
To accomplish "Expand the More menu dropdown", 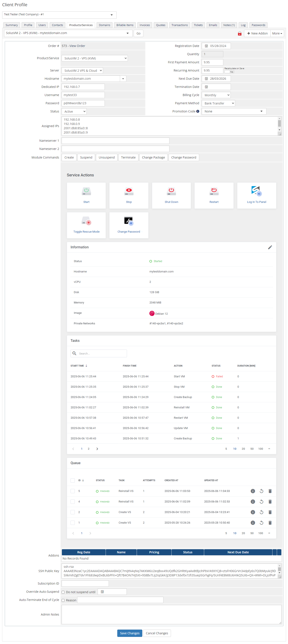I will [x=277, y=34].
